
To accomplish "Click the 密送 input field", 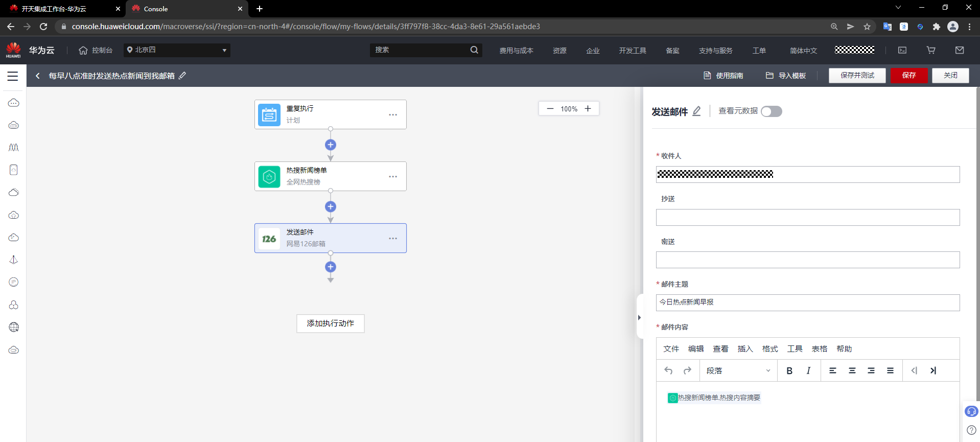I will [808, 260].
